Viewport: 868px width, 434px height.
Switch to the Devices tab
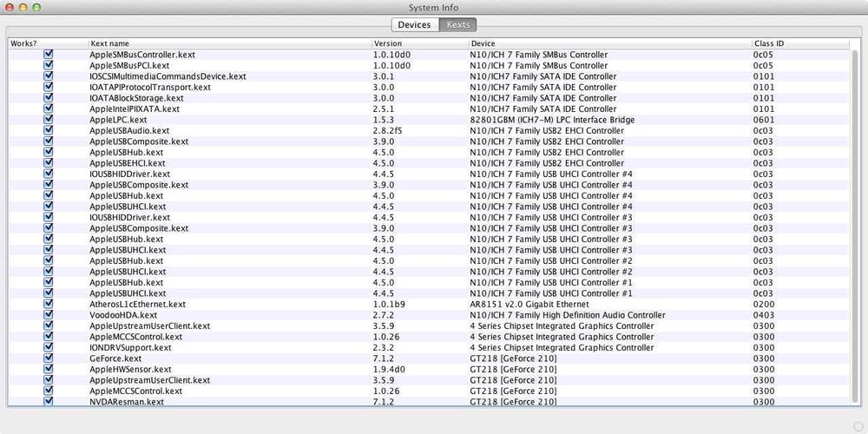coord(414,24)
